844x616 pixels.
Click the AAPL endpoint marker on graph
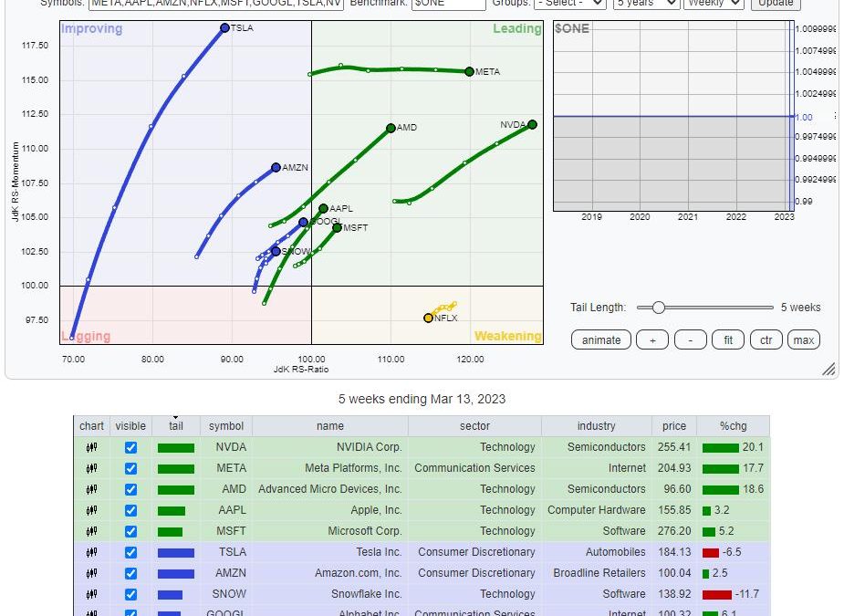[324, 208]
